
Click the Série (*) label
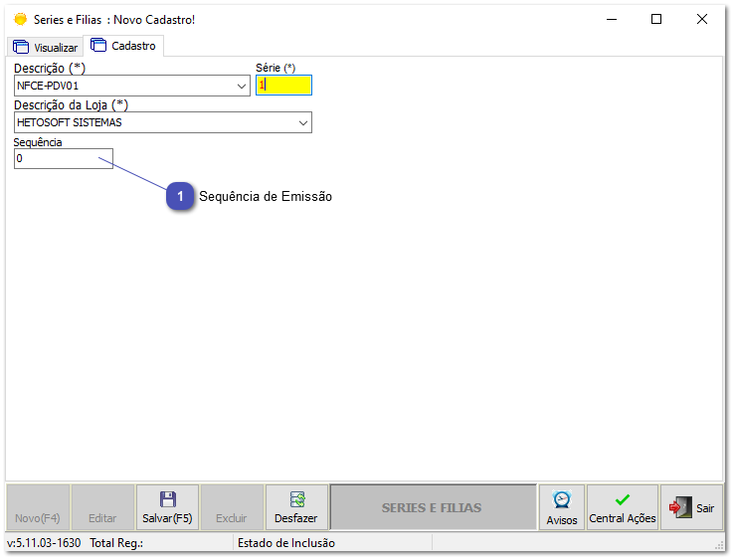click(275, 68)
